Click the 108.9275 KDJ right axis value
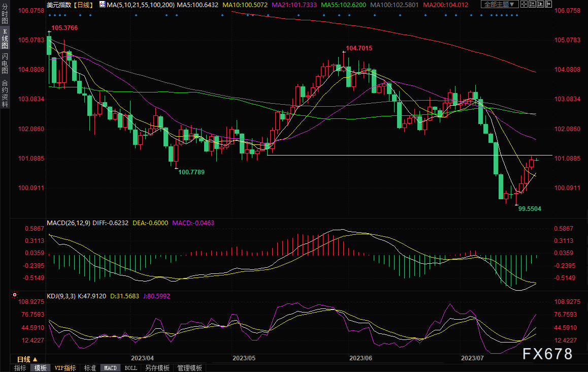 point(567,301)
